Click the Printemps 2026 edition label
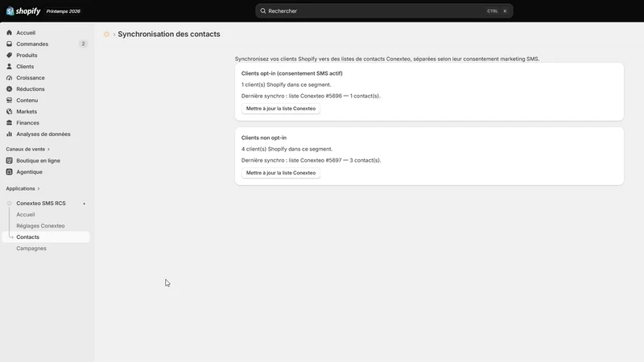 [x=63, y=11]
